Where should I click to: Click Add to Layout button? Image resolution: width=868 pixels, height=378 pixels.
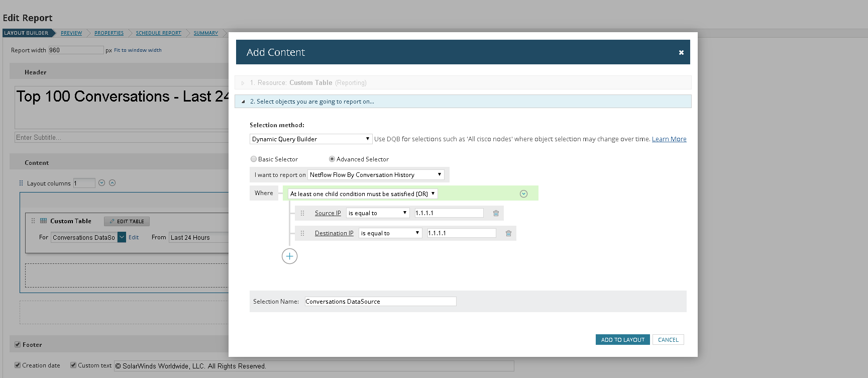[x=623, y=340]
